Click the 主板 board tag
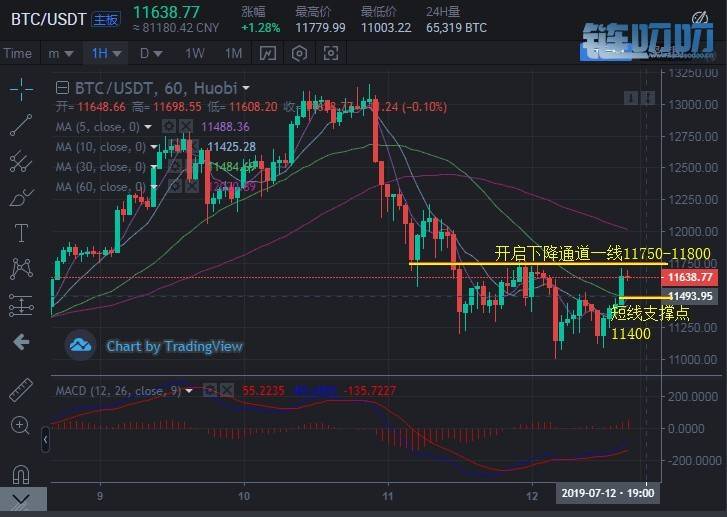Screen dimensions: 727x517 click(x=106, y=19)
